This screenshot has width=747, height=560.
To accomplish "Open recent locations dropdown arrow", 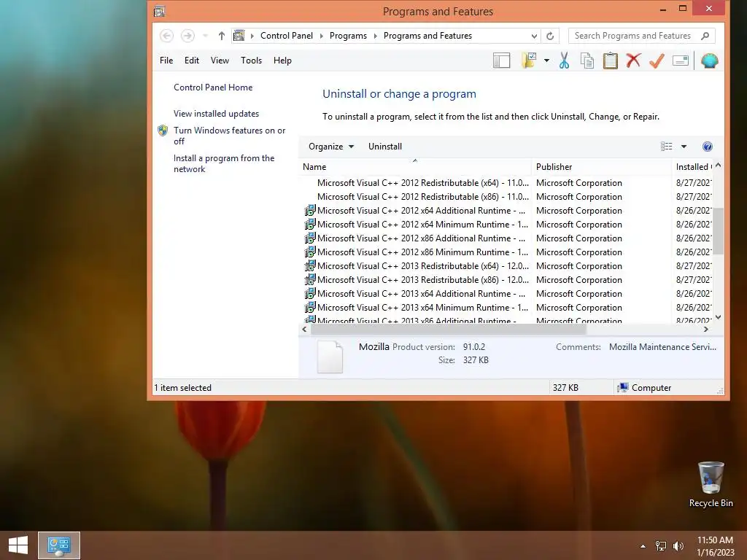I will (205, 36).
